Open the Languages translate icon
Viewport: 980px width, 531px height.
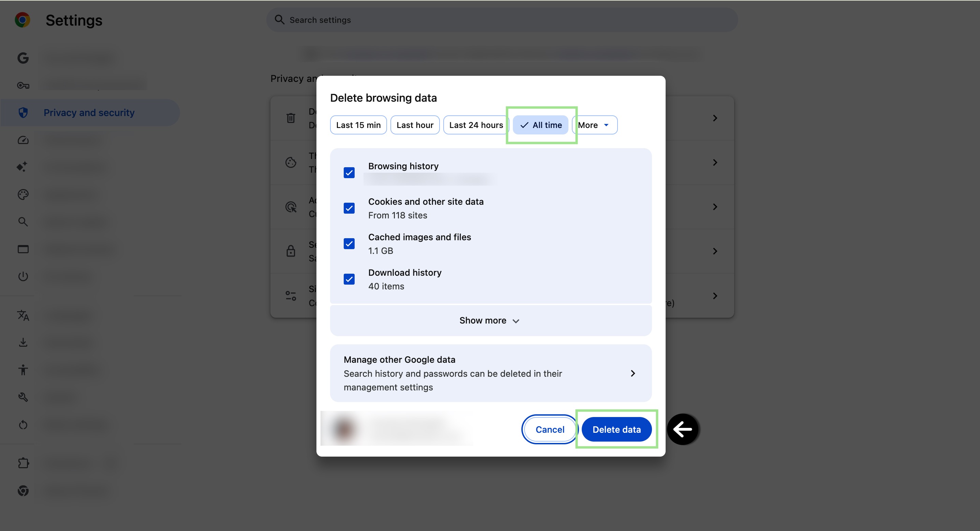pyautogui.click(x=23, y=315)
